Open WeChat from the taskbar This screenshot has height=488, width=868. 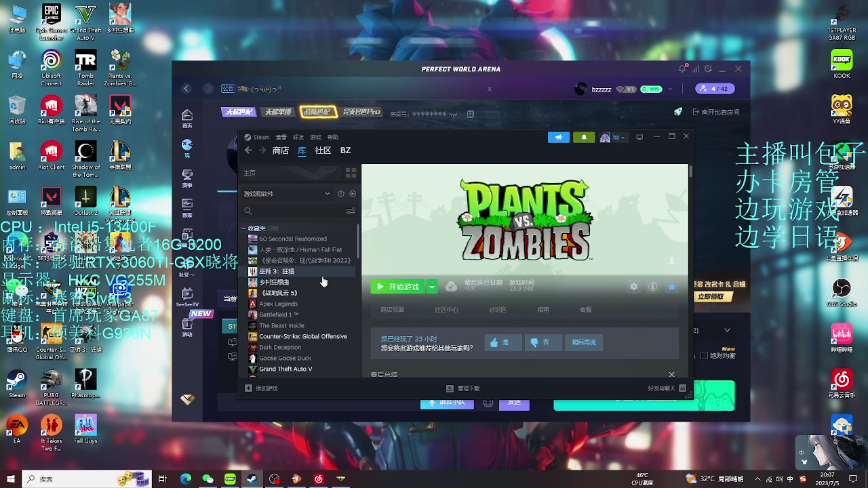(208, 479)
